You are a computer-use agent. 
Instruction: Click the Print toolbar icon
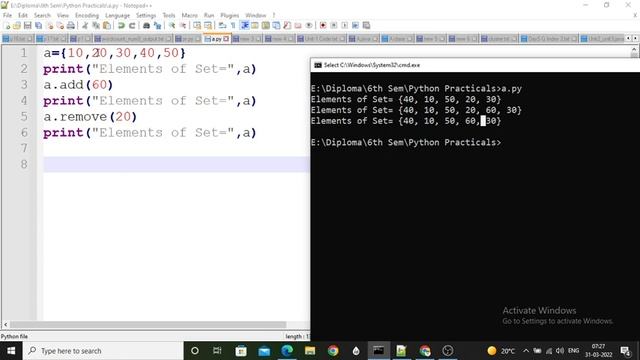[71, 25]
